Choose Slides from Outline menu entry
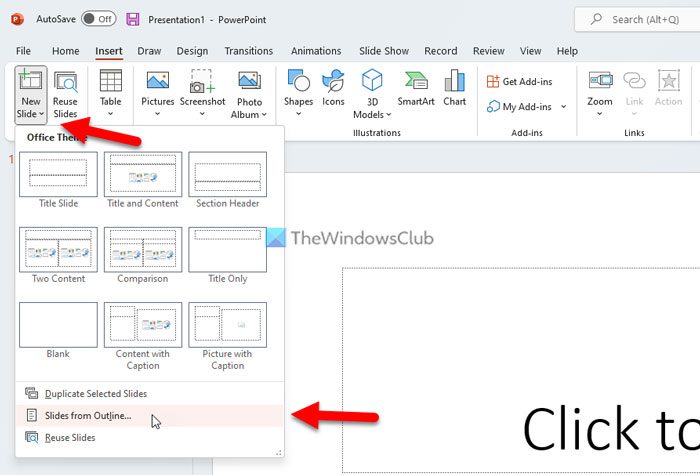The width and height of the screenshot is (700, 475). pos(150,416)
